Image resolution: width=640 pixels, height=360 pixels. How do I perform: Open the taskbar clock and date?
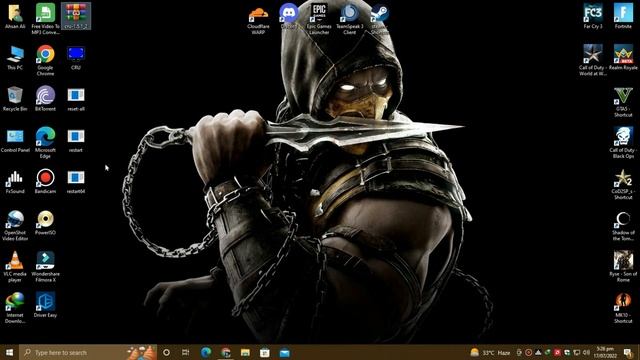pos(605,352)
